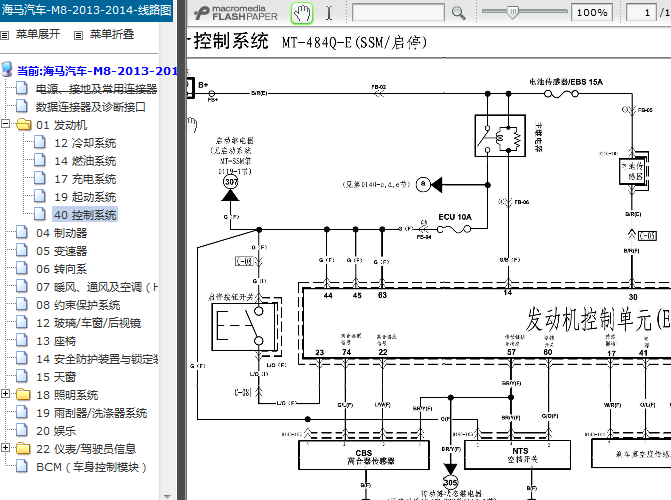Open 19 雨刮器/洗涤器系统 page
Screen dimensions: 671x500
pyautogui.click(x=92, y=413)
